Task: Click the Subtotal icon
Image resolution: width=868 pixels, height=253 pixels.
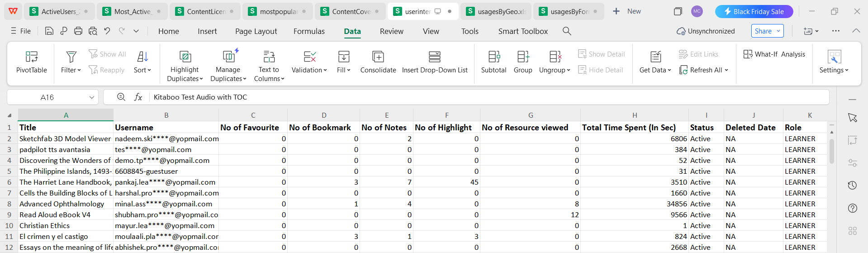Action: coord(493,57)
